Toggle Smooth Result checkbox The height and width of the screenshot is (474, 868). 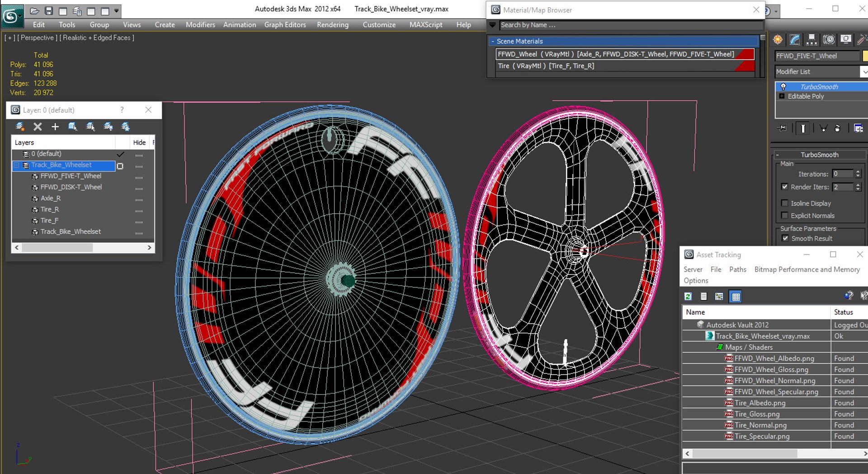pyautogui.click(x=785, y=238)
